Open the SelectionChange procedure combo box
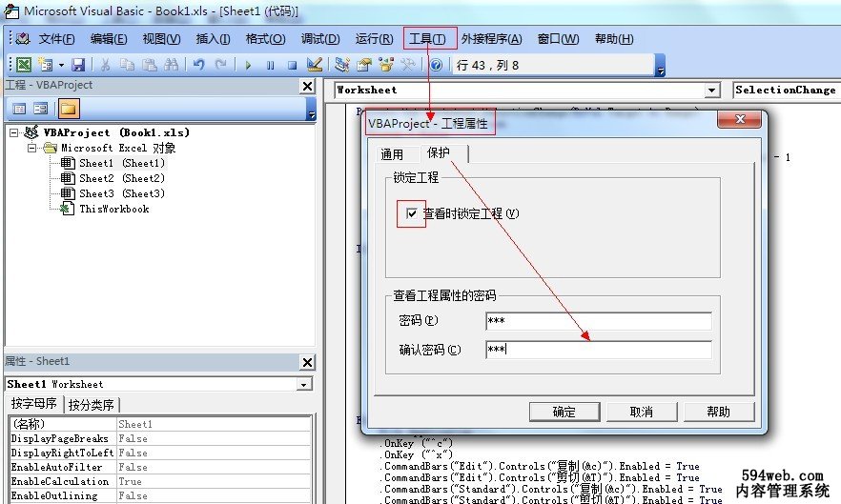 click(x=787, y=91)
